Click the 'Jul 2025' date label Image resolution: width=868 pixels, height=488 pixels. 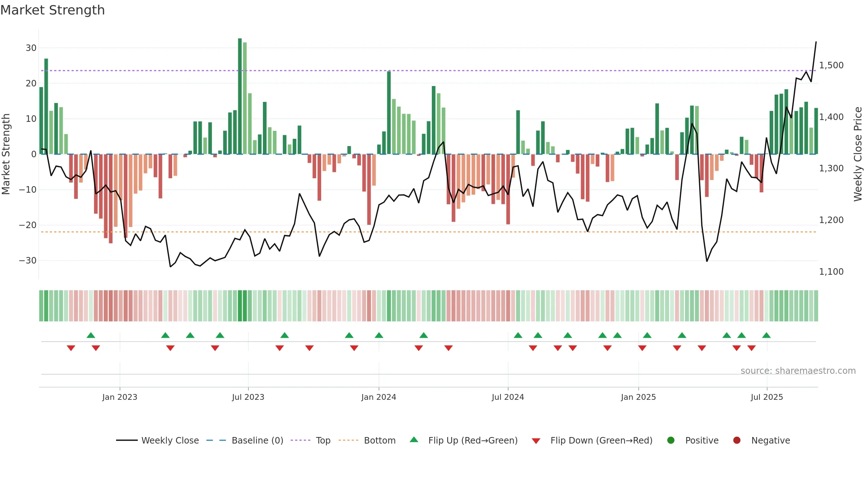pos(767,397)
